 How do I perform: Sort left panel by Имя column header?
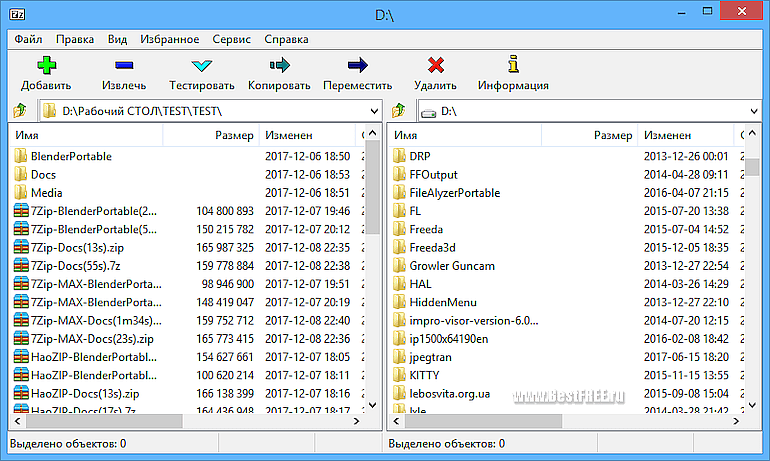click(x=86, y=135)
